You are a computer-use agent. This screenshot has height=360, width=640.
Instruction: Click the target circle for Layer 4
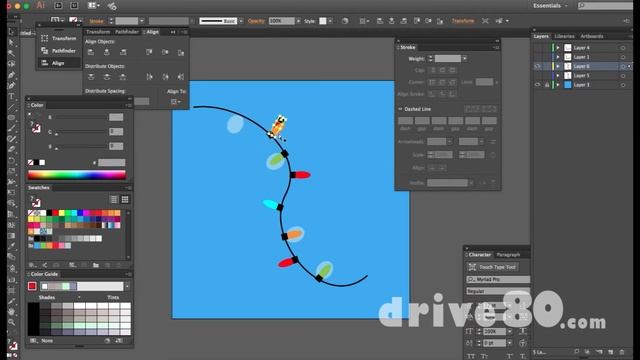coord(623,48)
